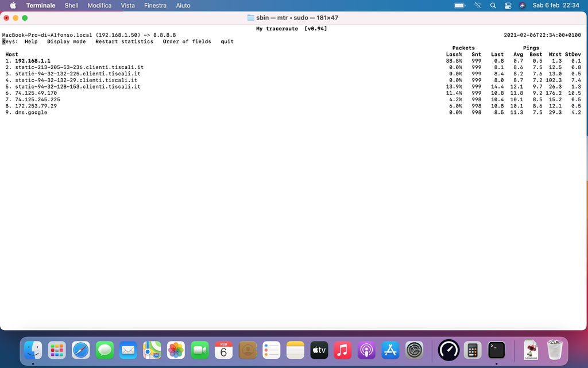The image size is (588, 368).
Task: Open System Preferences from dock
Action: point(415,350)
